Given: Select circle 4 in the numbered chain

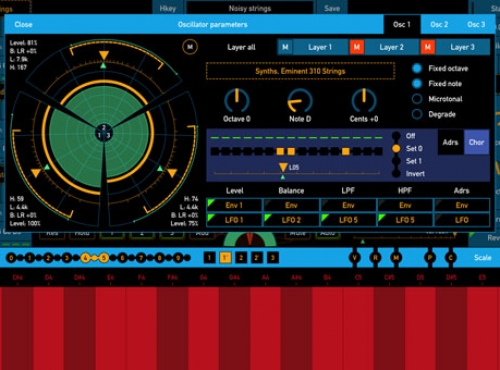Looking at the screenshot, I should click(x=85, y=258).
